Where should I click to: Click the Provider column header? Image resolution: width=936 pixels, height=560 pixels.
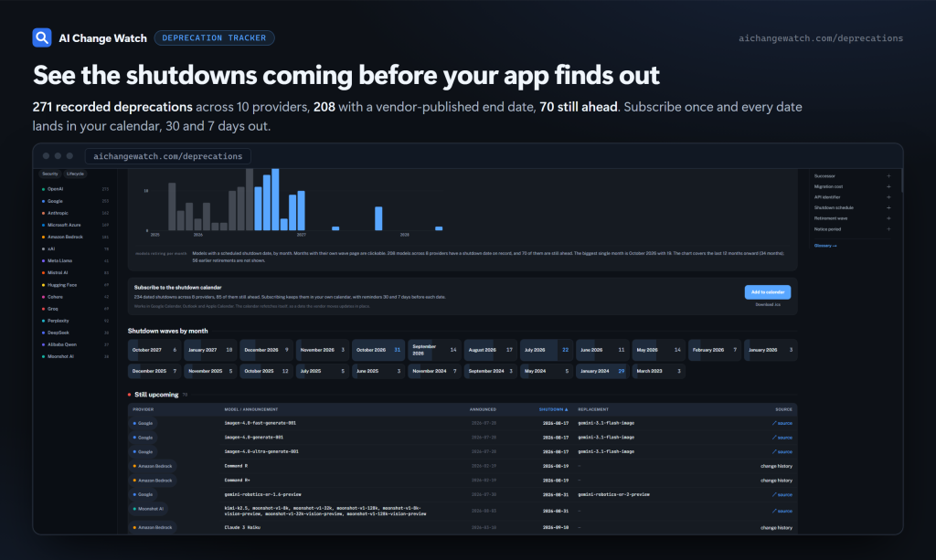[x=144, y=409]
